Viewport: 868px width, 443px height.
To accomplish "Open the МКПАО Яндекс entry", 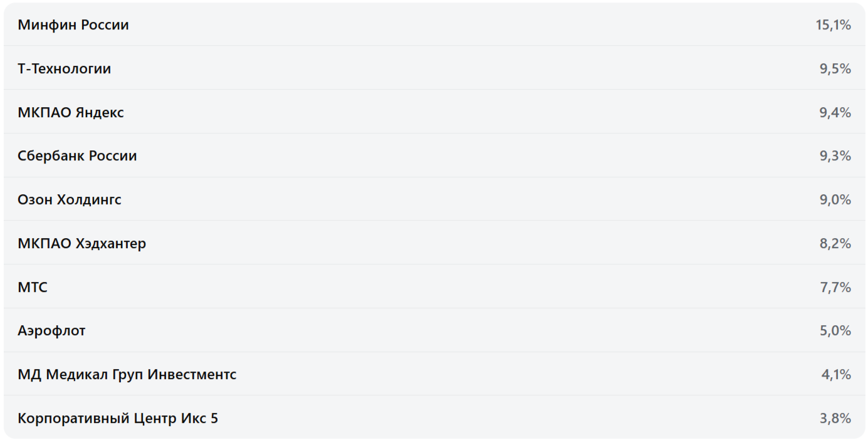I will coord(71,113).
